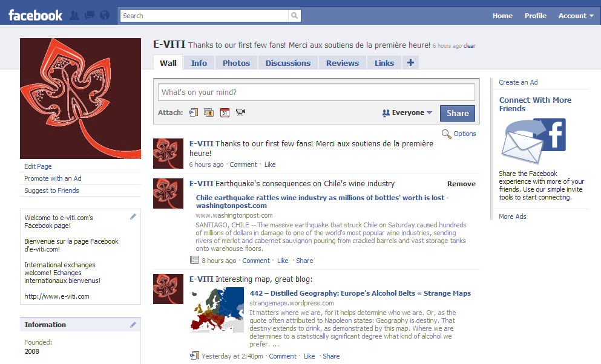The height and width of the screenshot is (364, 601).
Task: Open Chile earthquake rattles wine industry article
Action: pos(323,201)
